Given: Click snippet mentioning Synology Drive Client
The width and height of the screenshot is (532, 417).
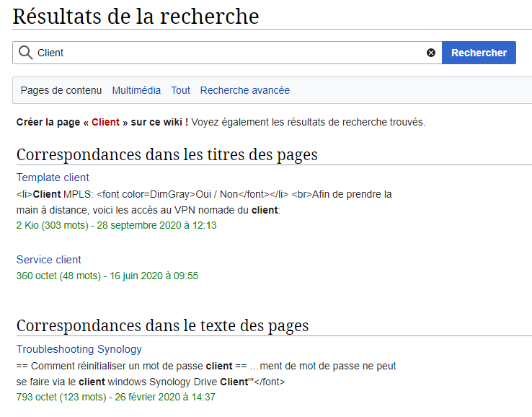Looking at the screenshot, I should (x=151, y=382).
